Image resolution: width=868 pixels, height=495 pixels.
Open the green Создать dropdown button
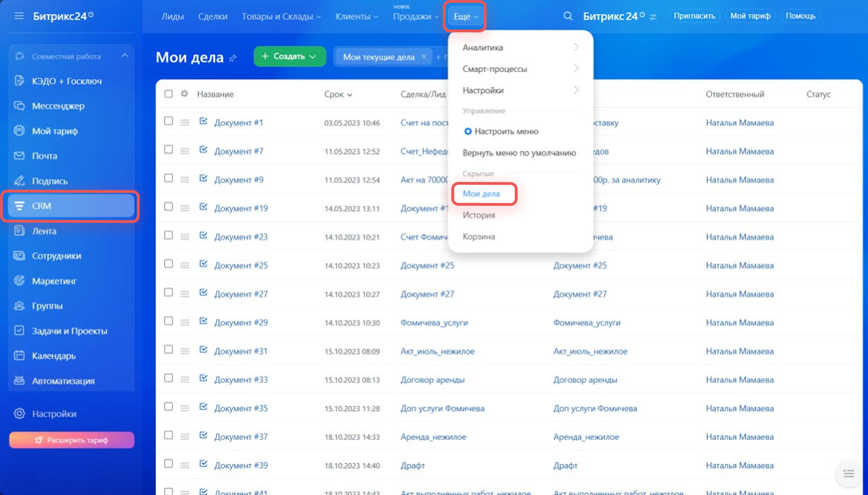coord(289,56)
